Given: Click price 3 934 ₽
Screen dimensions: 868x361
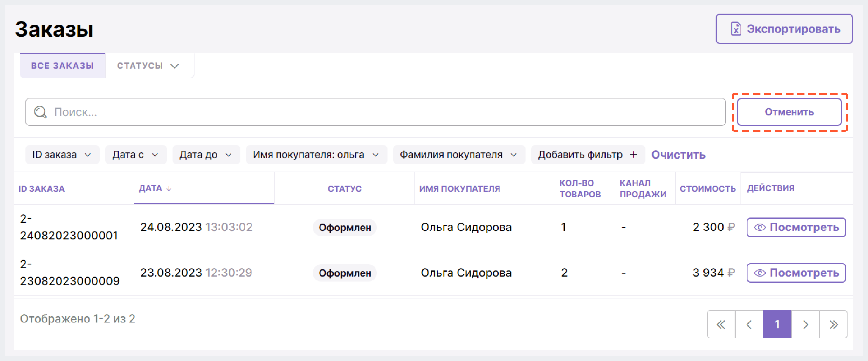Looking at the screenshot, I should tap(714, 272).
